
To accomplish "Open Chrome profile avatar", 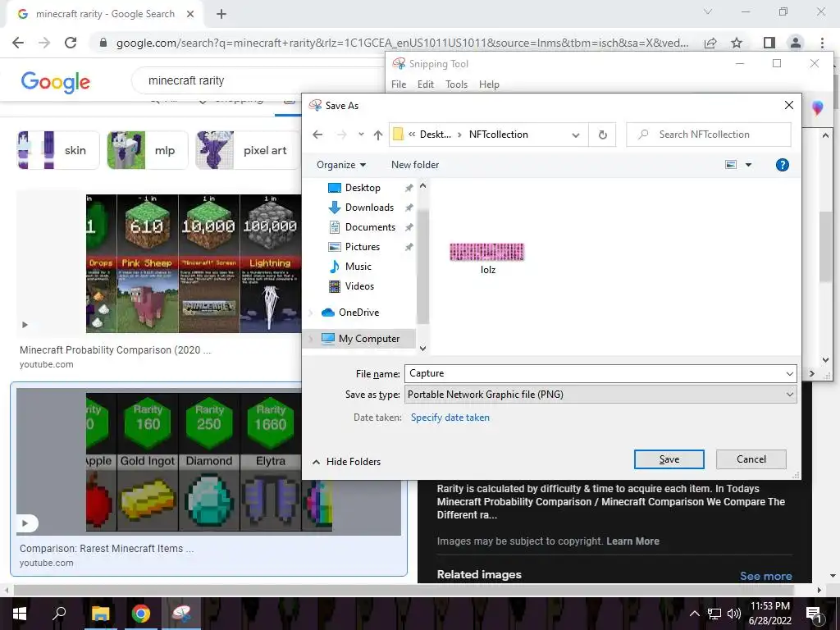I will coord(796,43).
